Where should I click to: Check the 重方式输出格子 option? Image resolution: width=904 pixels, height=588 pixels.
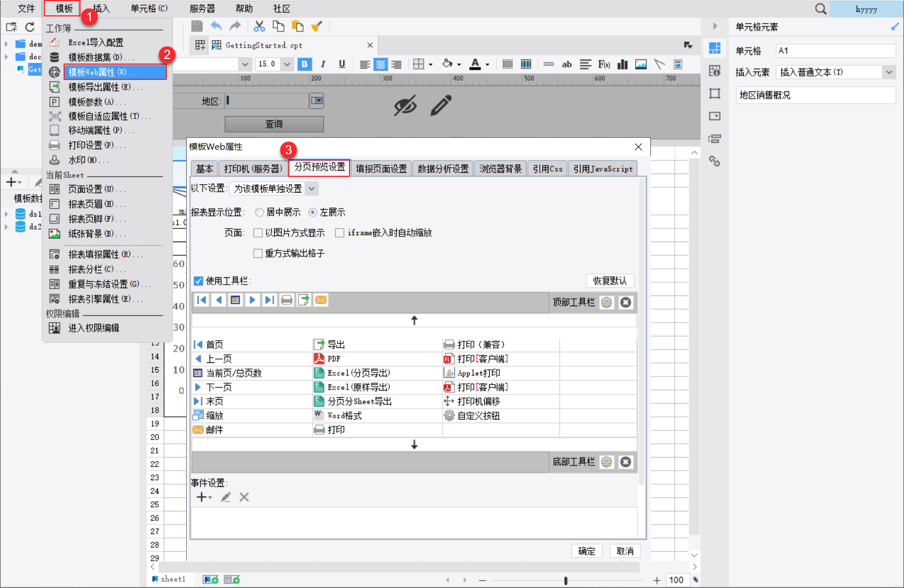click(x=258, y=253)
